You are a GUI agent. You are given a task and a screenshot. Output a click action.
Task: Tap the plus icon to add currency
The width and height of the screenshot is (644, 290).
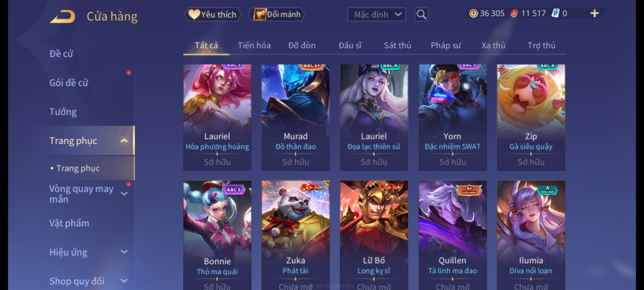[x=595, y=13]
